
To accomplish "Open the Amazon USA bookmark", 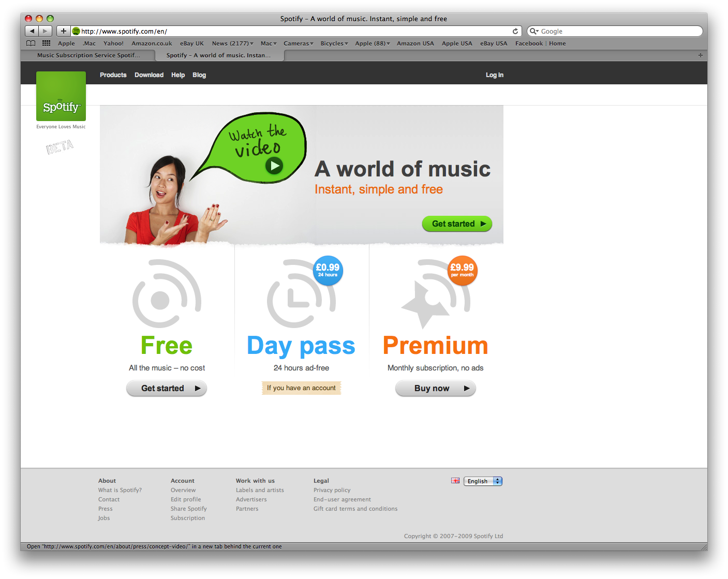I will tap(415, 43).
